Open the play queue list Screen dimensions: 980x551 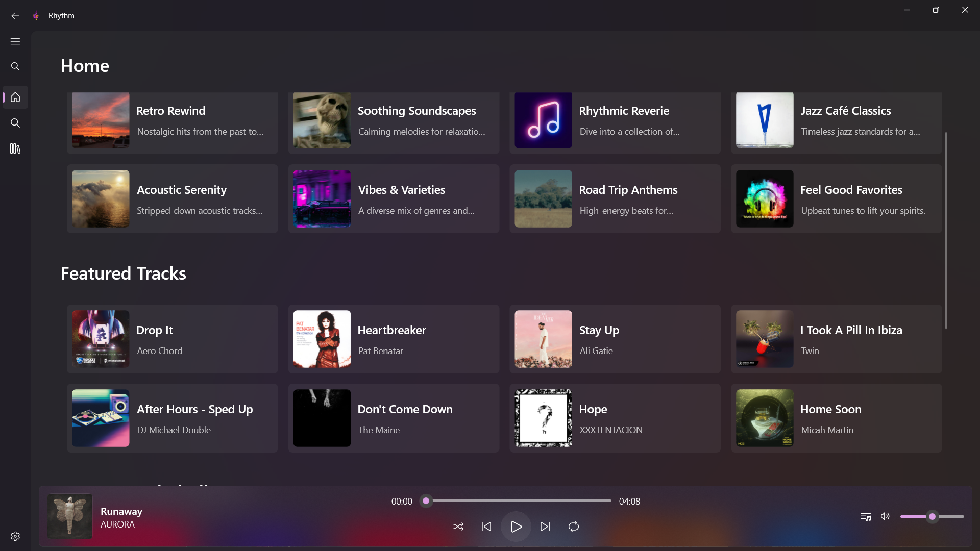point(865,516)
